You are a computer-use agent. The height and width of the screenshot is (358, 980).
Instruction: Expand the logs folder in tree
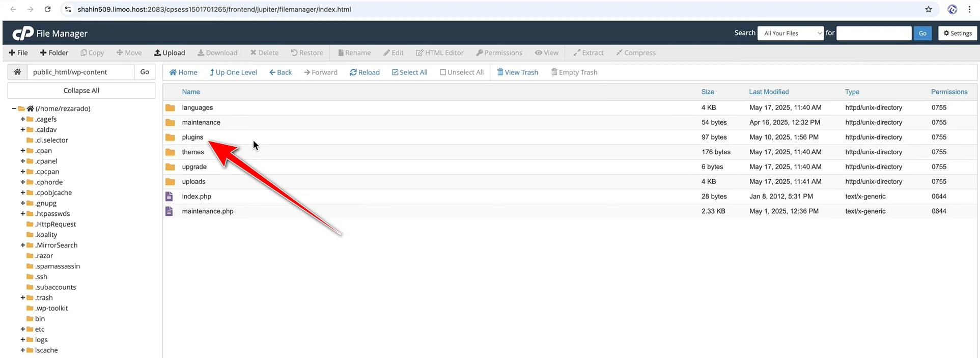pyautogui.click(x=22, y=340)
